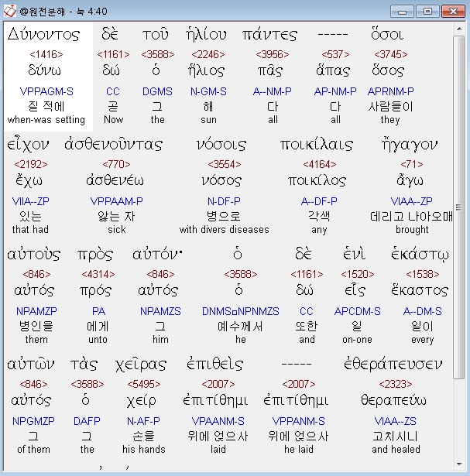Click Strong's number <3956>
Image resolution: width=470 pixels, height=476 pixels.
(273, 55)
